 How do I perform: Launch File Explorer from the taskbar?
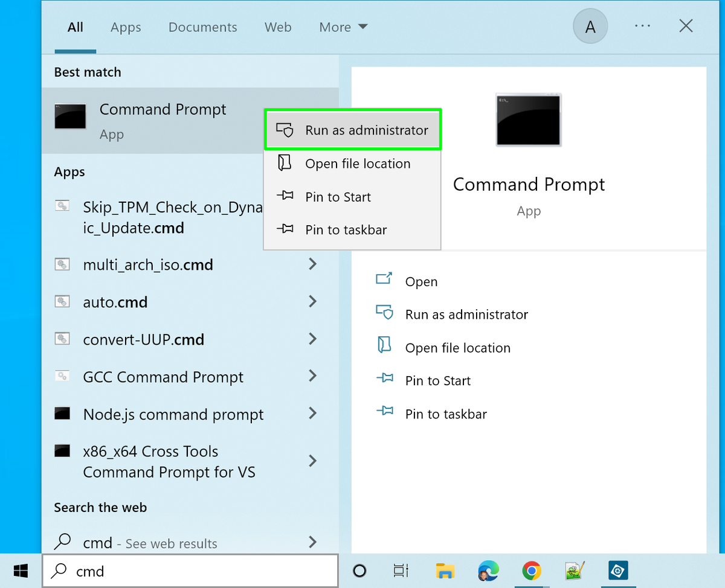coord(445,570)
